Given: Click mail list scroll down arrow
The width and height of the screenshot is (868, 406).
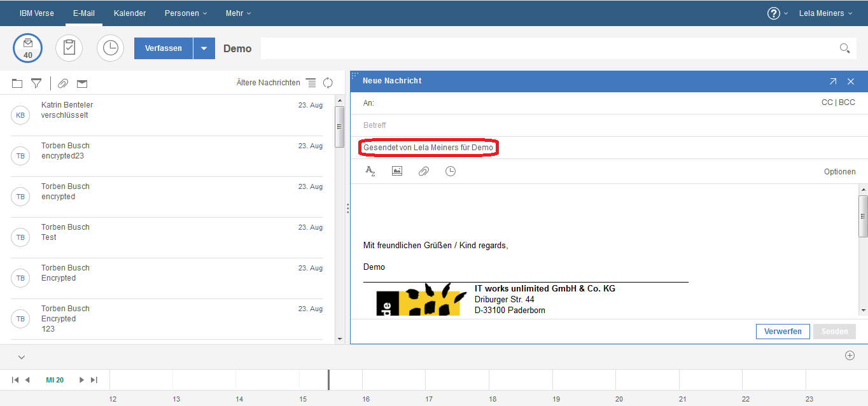Looking at the screenshot, I should (x=340, y=339).
